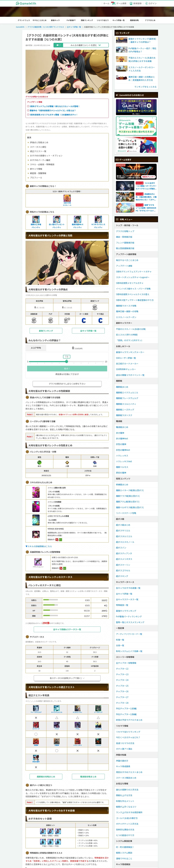This screenshot has height=868, width=174.
Task: Open the グランドフェス nav tab
Action: coord(24,20)
